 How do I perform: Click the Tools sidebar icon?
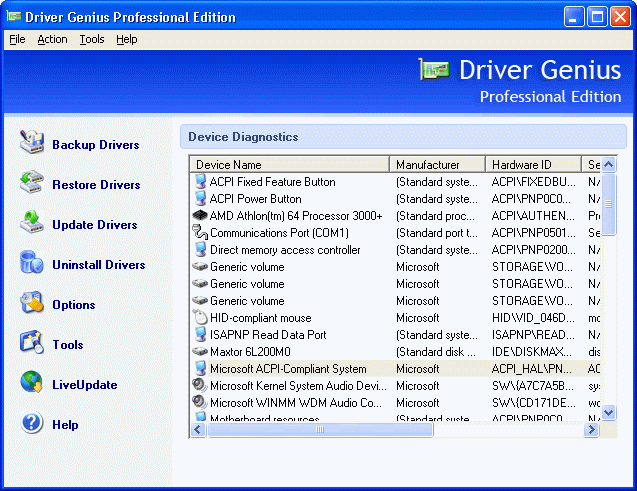(x=32, y=342)
